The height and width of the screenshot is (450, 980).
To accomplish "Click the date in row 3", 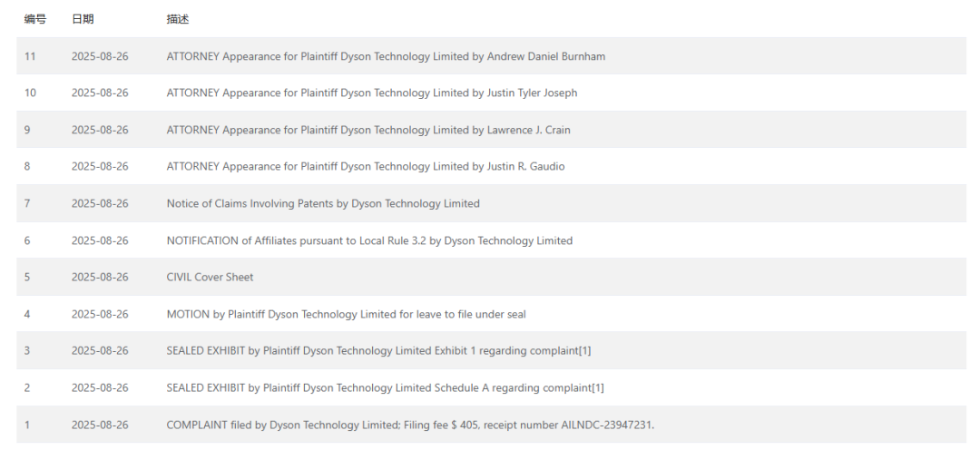I will tap(100, 350).
